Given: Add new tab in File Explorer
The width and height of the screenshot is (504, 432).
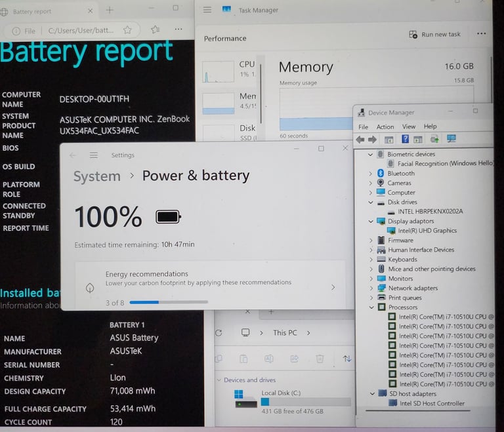Looking at the screenshot, I should coord(271,312).
